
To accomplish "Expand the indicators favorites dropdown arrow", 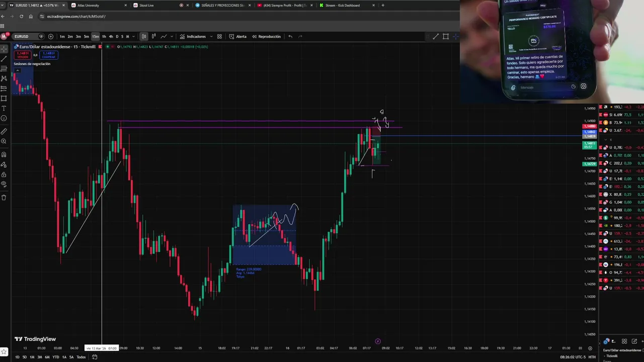I will tap(211, 36).
